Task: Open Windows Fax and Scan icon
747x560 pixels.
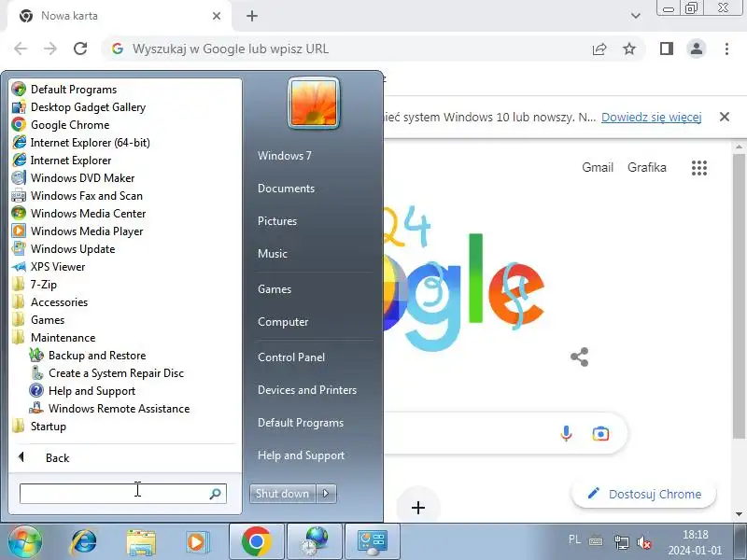Action: tap(19, 196)
